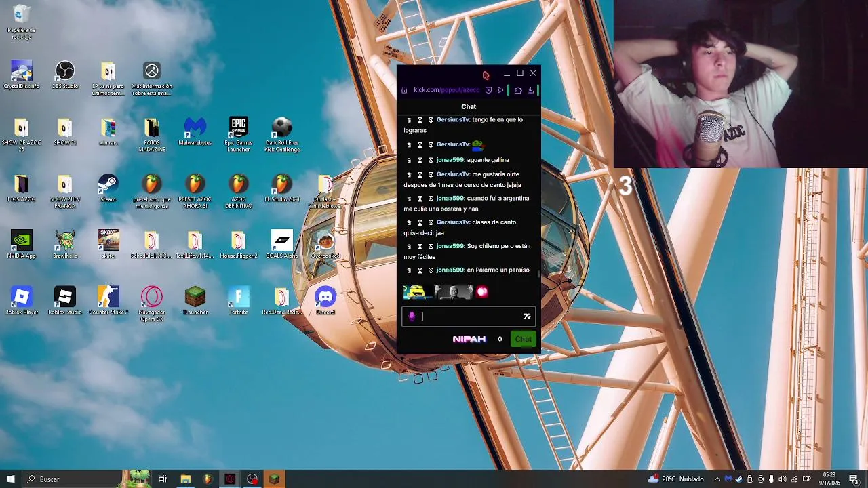Select the Roblox Studio shortcut
The image size is (868, 488).
[x=64, y=301]
